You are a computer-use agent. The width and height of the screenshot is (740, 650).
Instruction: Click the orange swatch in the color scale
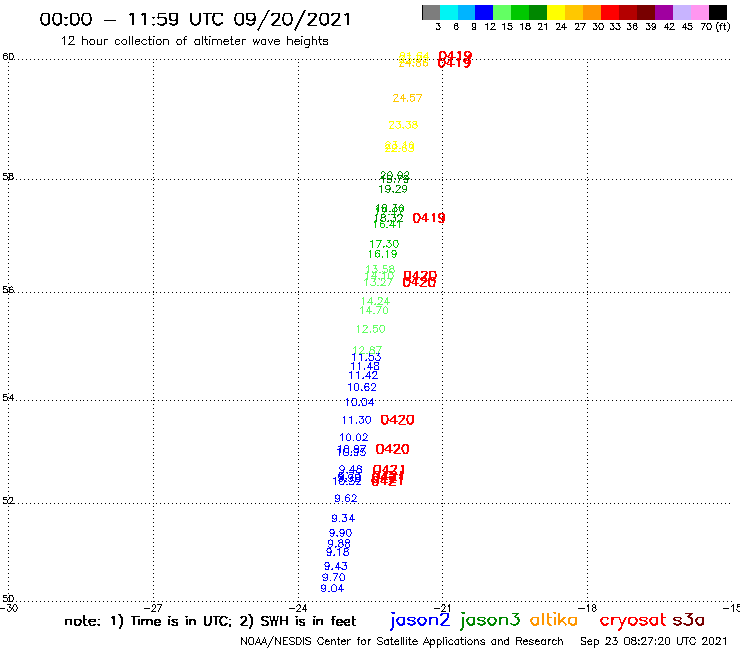(x=592, y=12)
